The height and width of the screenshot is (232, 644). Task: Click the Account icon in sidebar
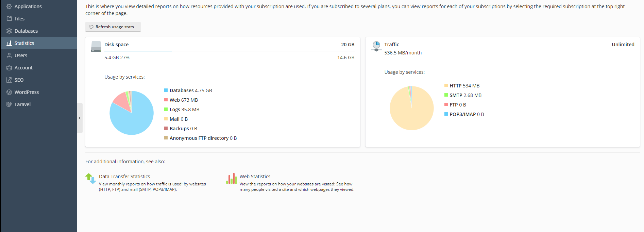pyautogui.click(x=9, y=68)
